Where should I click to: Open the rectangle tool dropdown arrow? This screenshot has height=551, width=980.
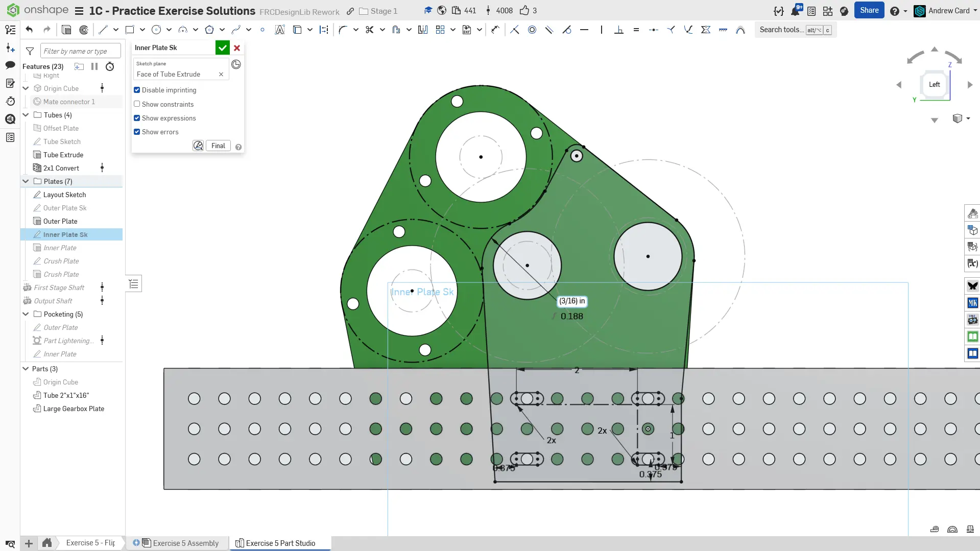142,30
